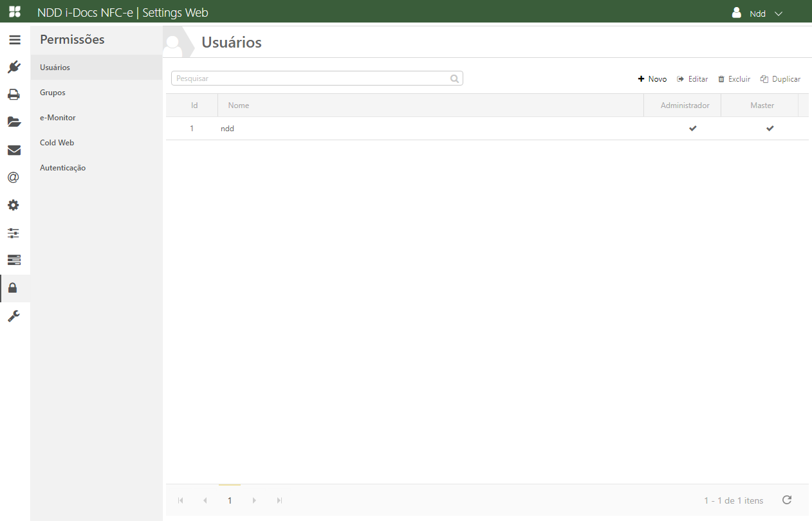Click the '1 - 1 de 1 itens' label
Screen dimensions: 812x521
(x=734, y=500)
